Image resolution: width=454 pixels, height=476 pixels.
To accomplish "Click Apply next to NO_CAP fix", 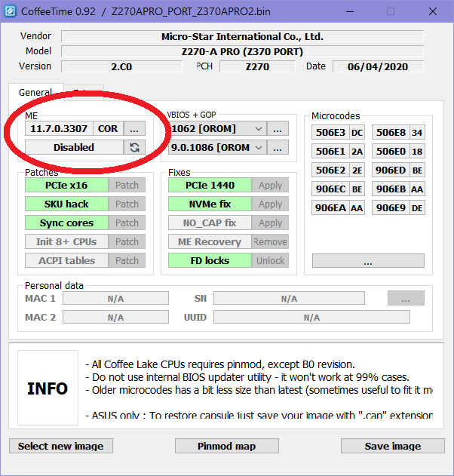I will point(270,223).
